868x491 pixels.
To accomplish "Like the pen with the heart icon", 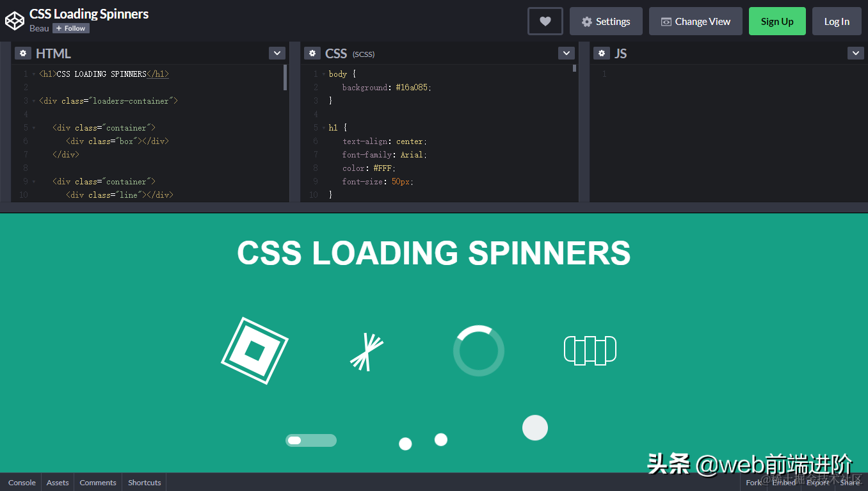I will [545, 21].
